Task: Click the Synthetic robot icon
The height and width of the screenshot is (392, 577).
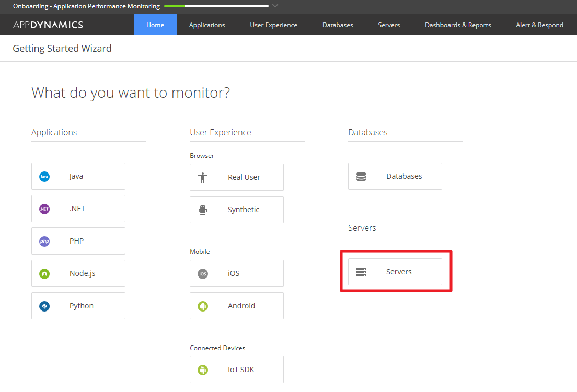Action: point(203,210)
